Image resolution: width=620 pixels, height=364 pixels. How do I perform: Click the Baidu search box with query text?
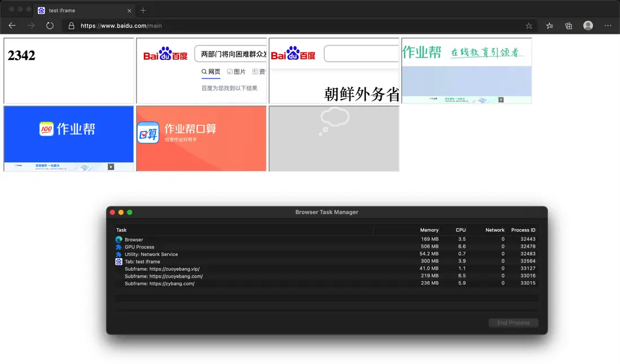coord(230,54)
